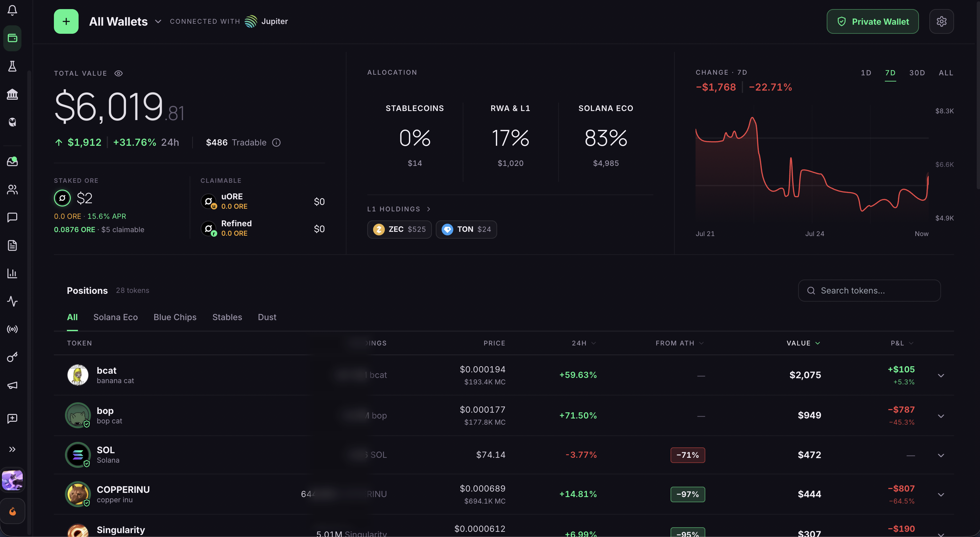Click the profile avatar thumbnail in sidebar
The height and width of the screenshot is (537, 980).
tap(12, 480)
